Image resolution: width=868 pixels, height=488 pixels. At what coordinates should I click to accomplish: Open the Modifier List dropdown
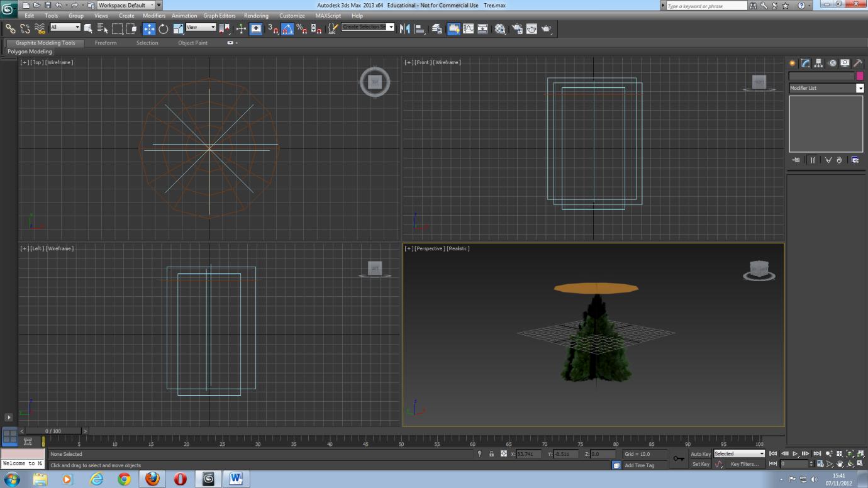860,88
